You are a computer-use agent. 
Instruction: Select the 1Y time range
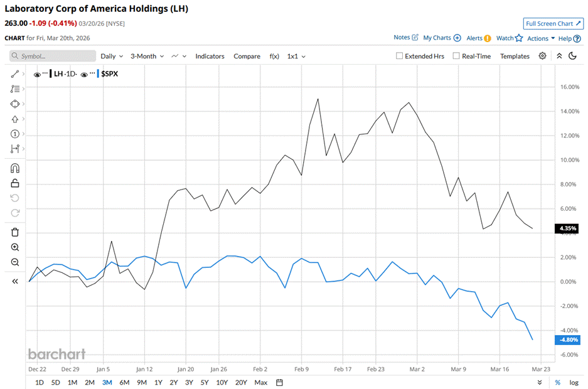coord(157,382)
